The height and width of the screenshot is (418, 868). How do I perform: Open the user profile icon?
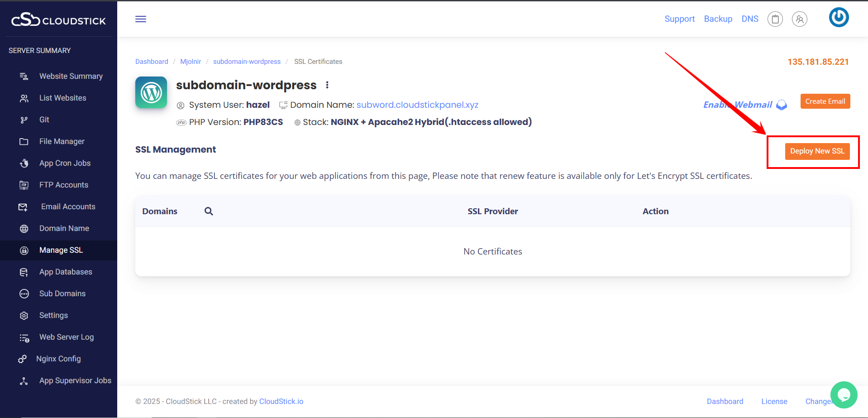[799, 19]
